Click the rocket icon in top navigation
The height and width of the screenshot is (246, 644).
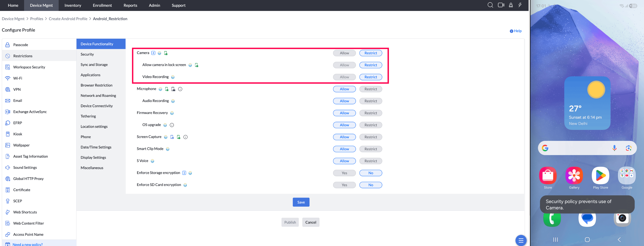(511, 5)
